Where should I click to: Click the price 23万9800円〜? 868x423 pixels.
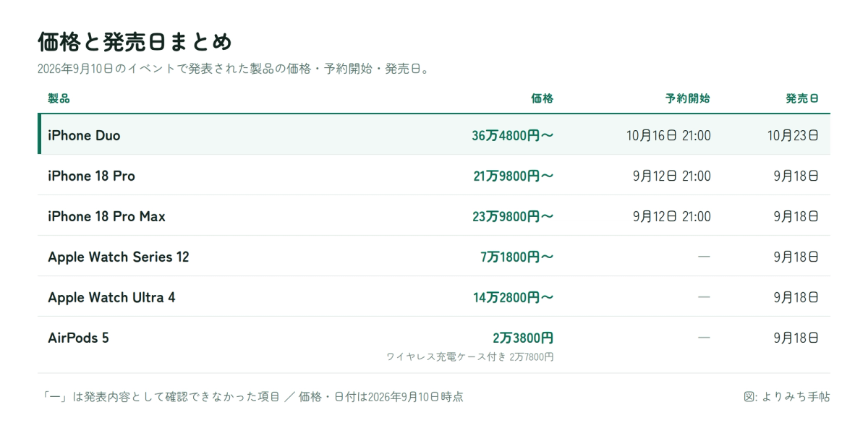[x=514, y=216]
